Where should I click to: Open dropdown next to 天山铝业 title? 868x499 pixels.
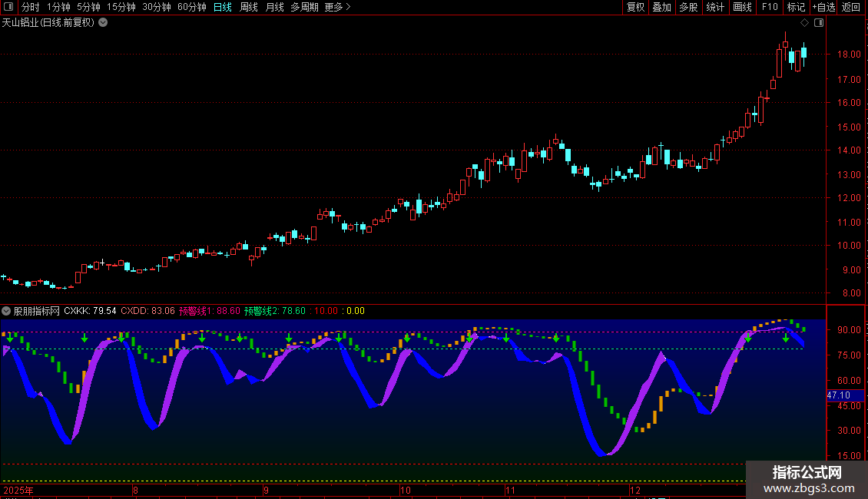click(x=104, y=22)
